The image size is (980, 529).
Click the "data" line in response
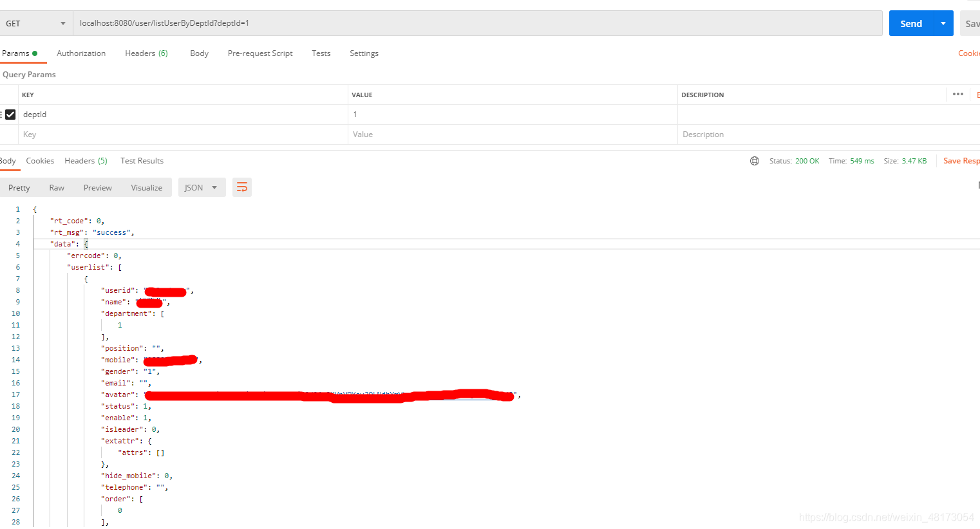click(69, 244)
